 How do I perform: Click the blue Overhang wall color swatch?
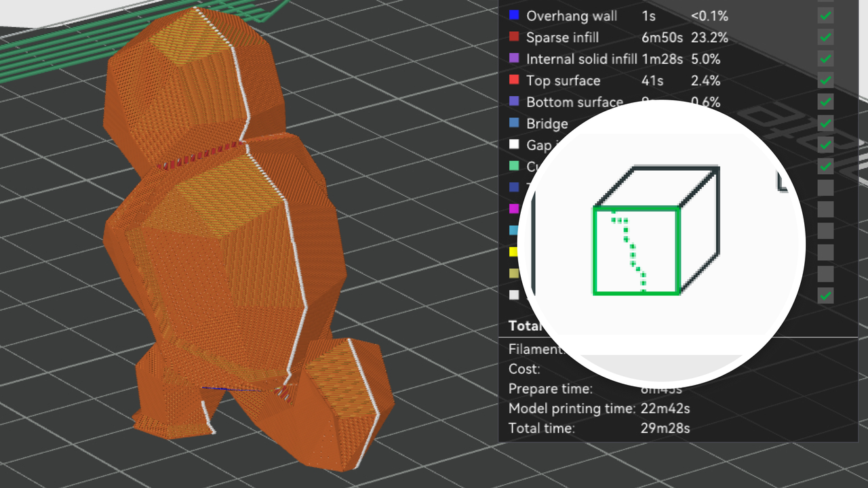[514, 16]
